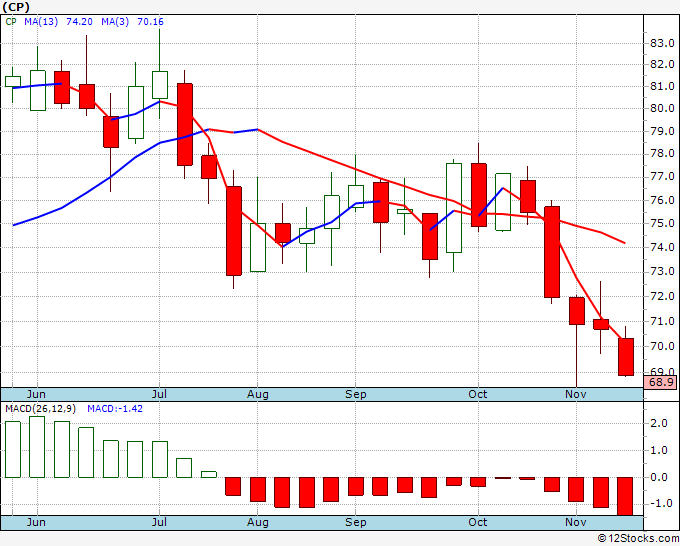The width and height of the screenshot is (680, 546).
Task: Click the 1.0 MACD axis label
Action: 659,451
